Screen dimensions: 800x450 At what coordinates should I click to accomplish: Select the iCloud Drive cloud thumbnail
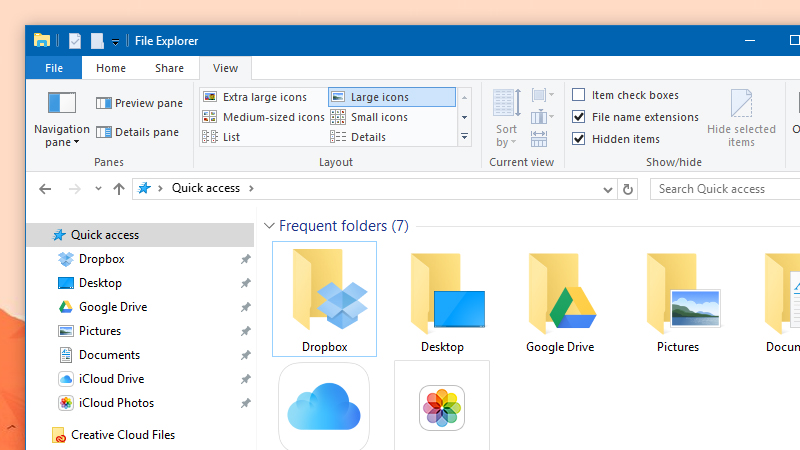tap(324, 407)
